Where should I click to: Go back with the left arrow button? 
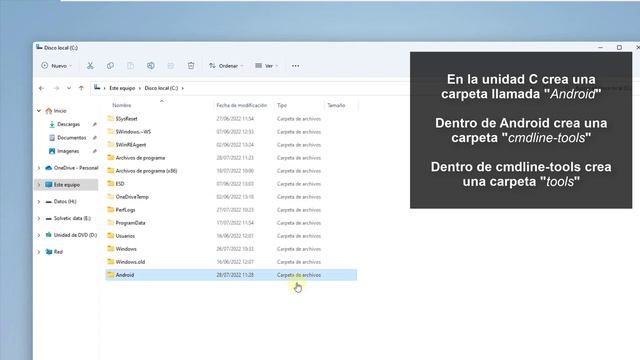[41, 88]
